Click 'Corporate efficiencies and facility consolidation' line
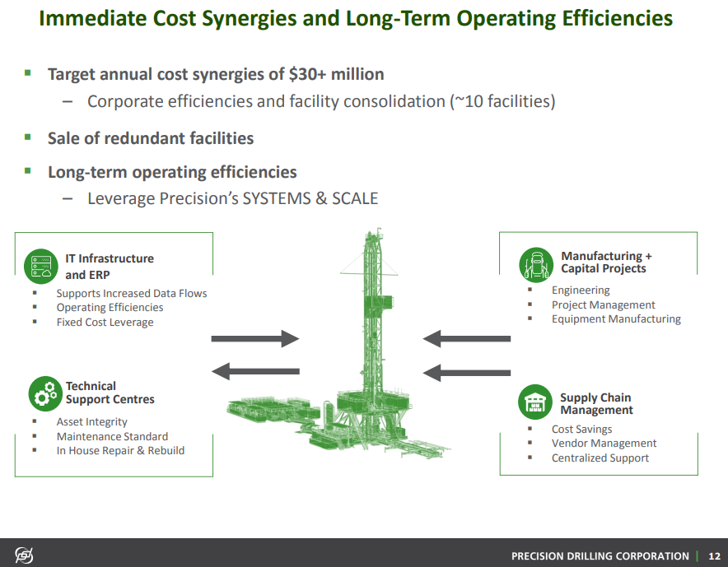Image resolution: width=728 pixels, height=567 pixels. coord(321,101)
